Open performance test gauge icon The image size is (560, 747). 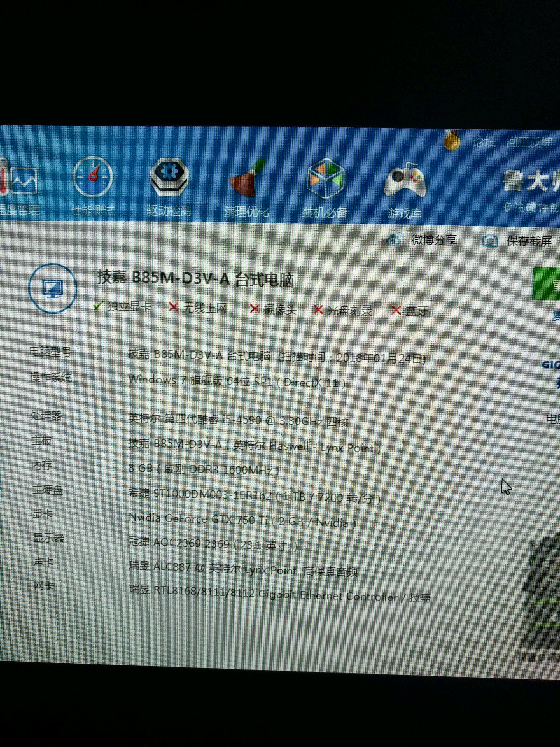pyautogui.click(x=92, y=177)
